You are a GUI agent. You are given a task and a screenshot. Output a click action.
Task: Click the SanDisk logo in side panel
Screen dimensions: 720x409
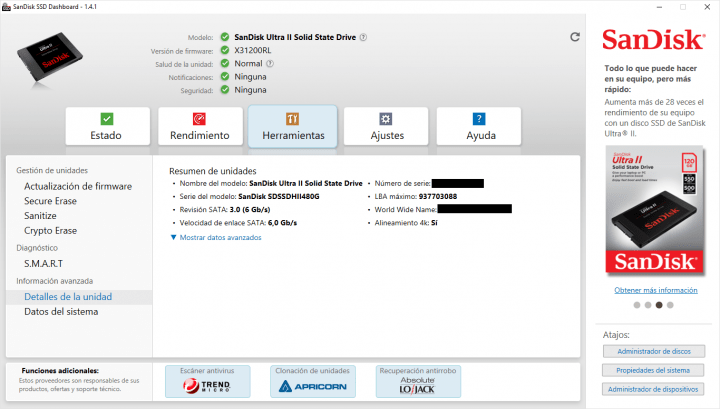pos(653,40)
